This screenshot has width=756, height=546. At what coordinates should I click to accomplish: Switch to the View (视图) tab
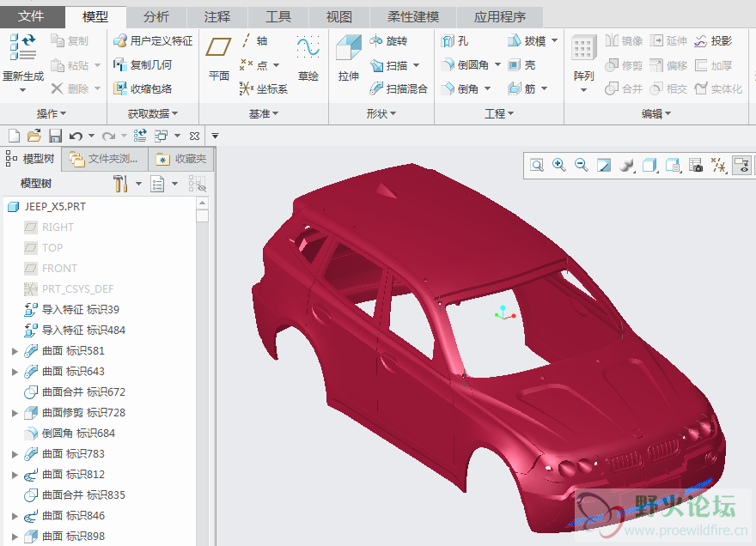point(339,17)
